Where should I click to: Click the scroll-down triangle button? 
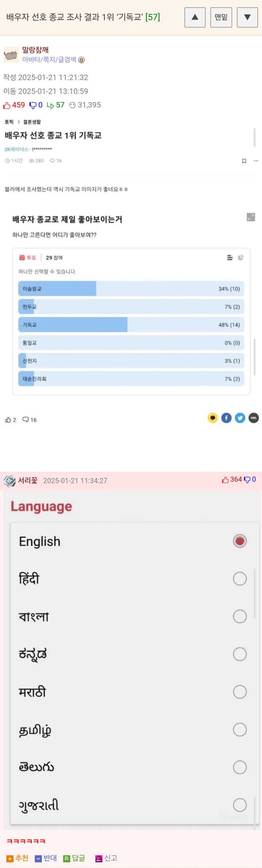[x=247, y=17]
